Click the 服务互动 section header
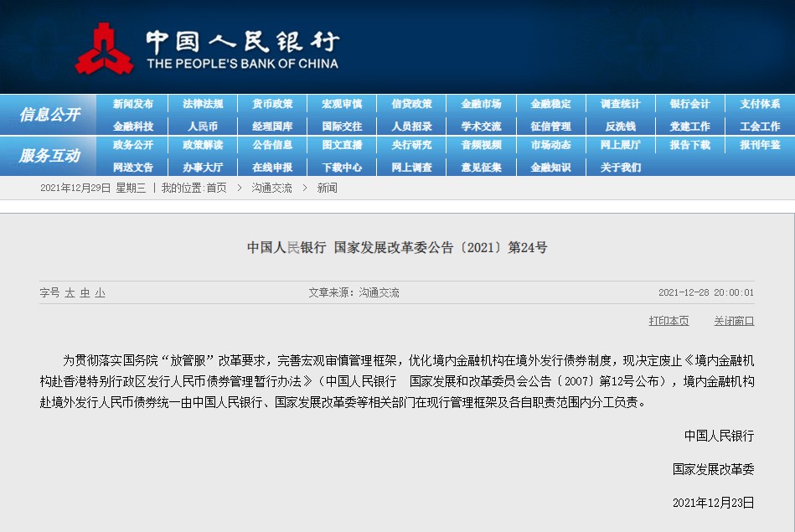 49,156
